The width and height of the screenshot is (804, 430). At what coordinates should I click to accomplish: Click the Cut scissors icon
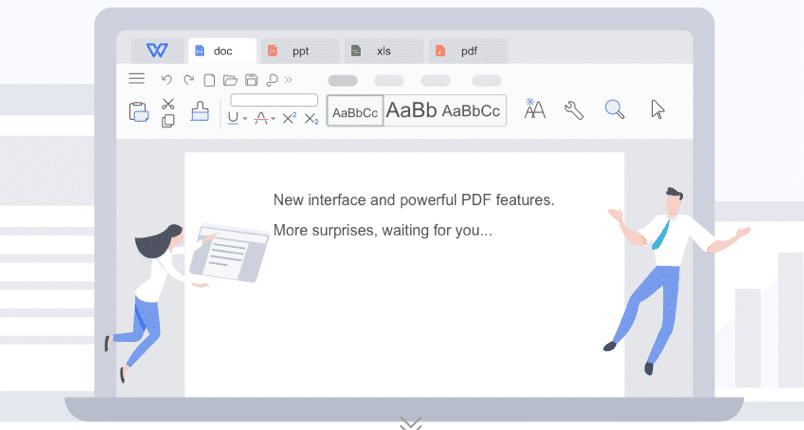coord(168,104)
